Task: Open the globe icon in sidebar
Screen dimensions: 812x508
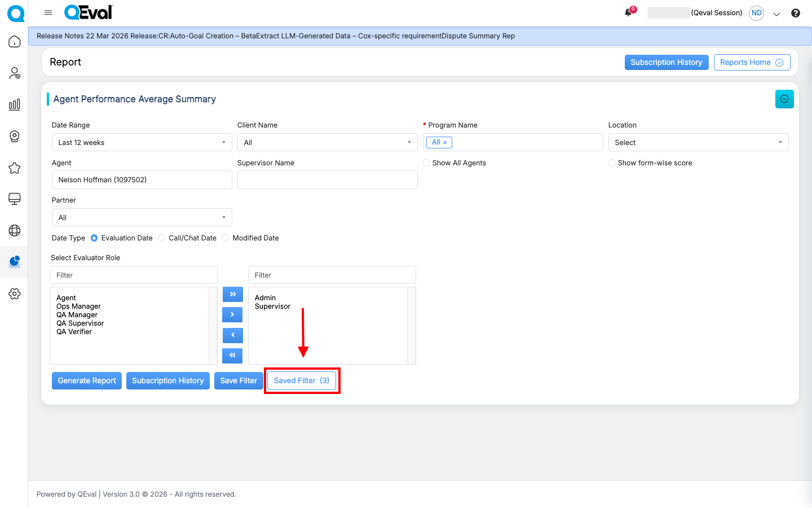Action: coord(15,230)
